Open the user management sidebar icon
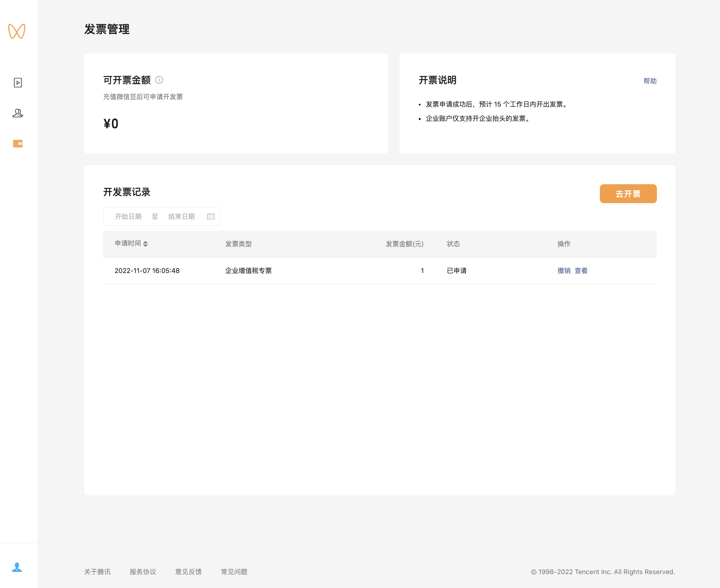The width and height of the screenshot is (720, 588). tap(18, 113)
